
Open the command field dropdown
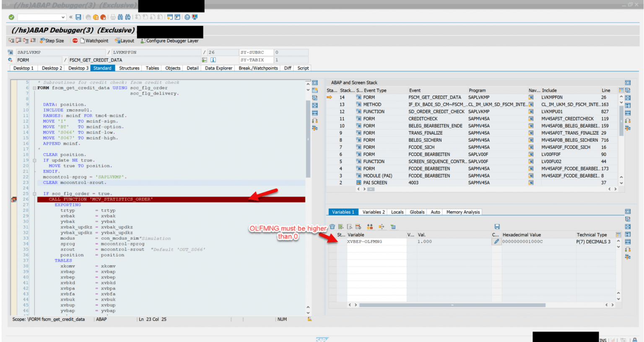coord(63,17)
